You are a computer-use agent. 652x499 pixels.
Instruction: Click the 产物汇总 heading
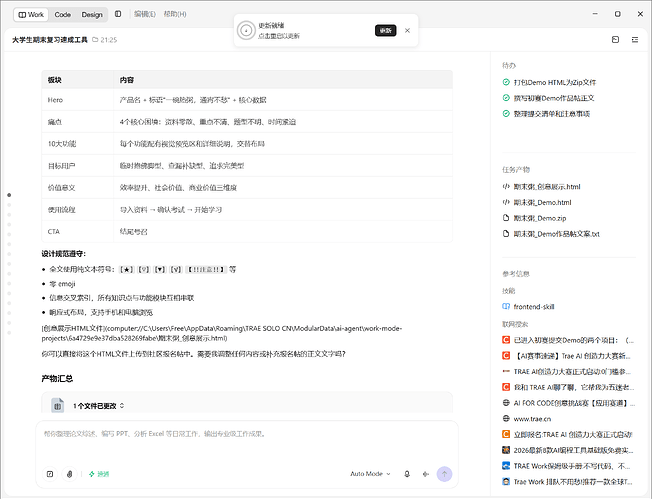pyautogui.click(x=57, y=378)
